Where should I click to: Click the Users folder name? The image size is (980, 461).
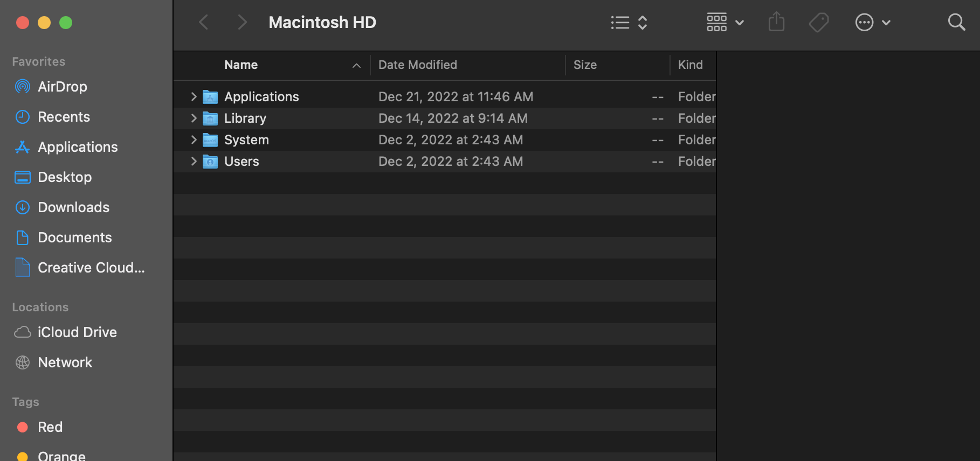click(241, 162)
